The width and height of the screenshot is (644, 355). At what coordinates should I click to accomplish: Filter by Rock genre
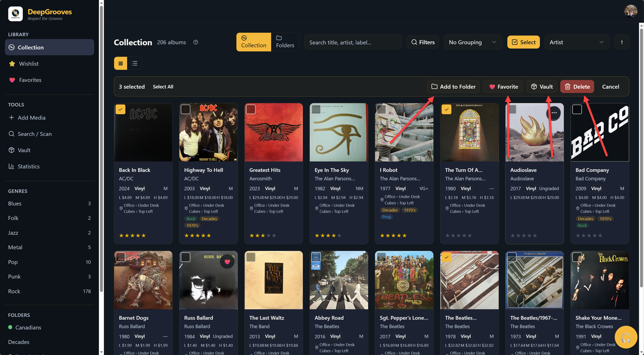(49, 291)
